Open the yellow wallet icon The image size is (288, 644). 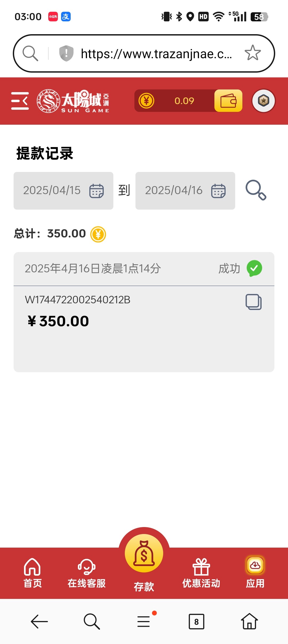click(228, 101)
